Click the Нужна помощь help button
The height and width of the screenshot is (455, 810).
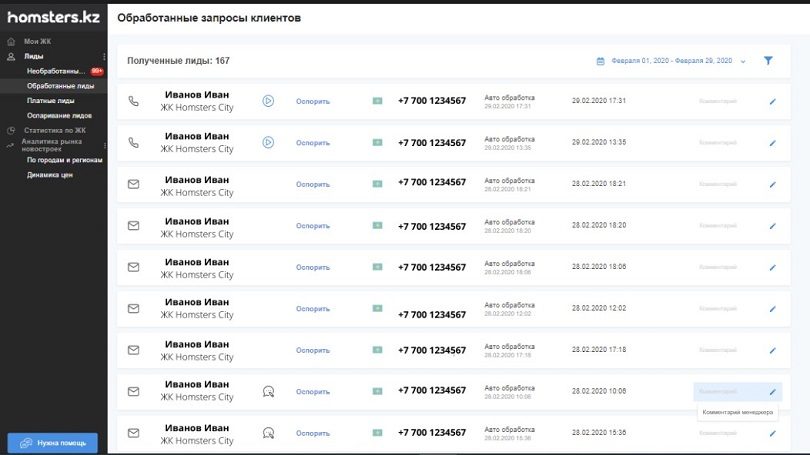point(53,443)
